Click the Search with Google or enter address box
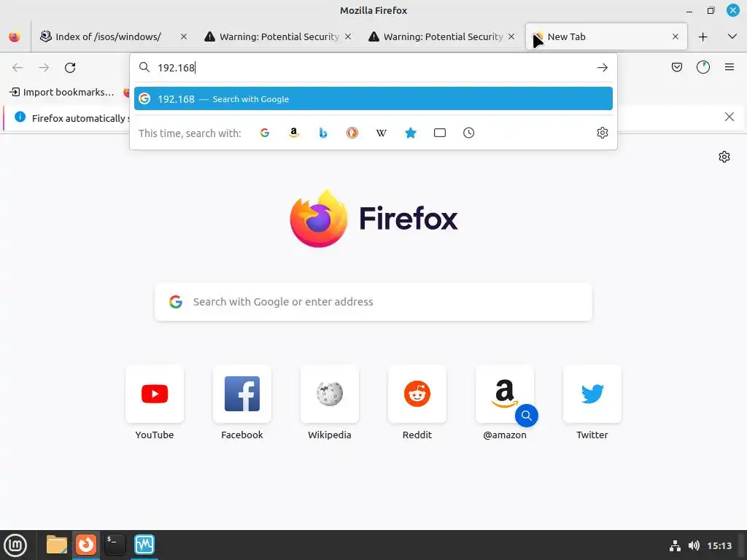This screenshot has width=747, height=560. click(373, 302)
